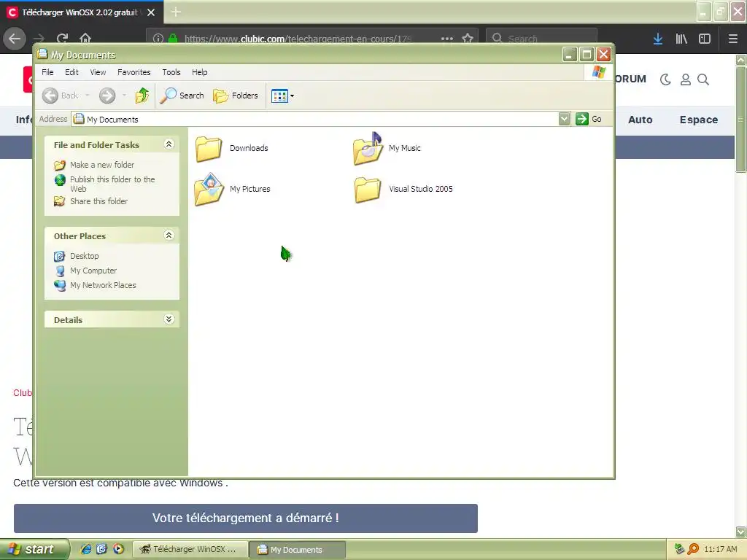Open the Favorites menu
Screen dimensions: 747x560
134,72
